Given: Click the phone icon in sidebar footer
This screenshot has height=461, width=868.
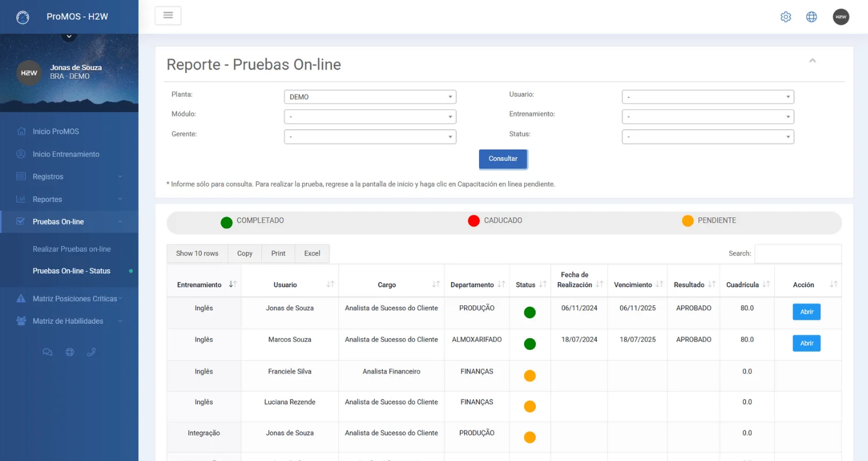Looking at the screenshot, I should pos(91,352).
